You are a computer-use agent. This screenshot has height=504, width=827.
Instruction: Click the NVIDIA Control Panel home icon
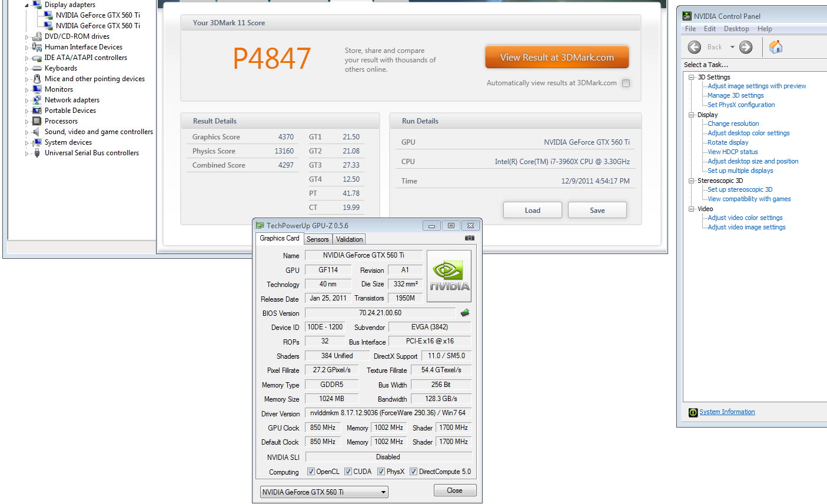(x=776, y=47)
